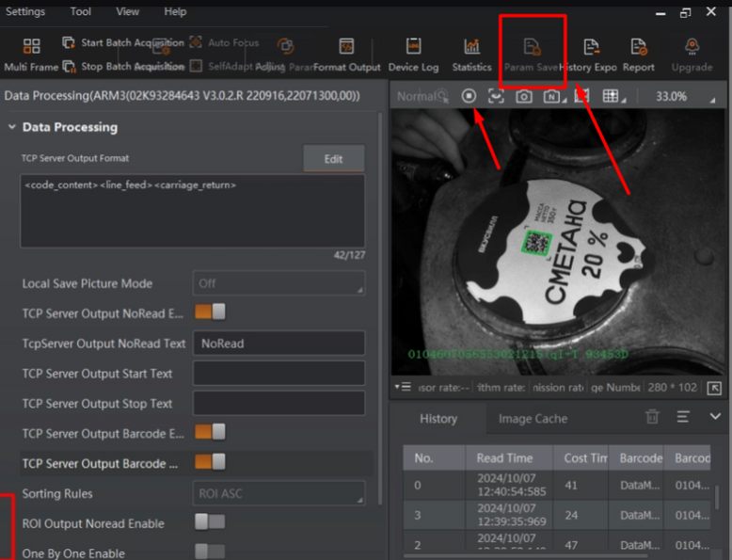Open the Tool menu
This screenshot has width=732, height=560.
[81, 11]
